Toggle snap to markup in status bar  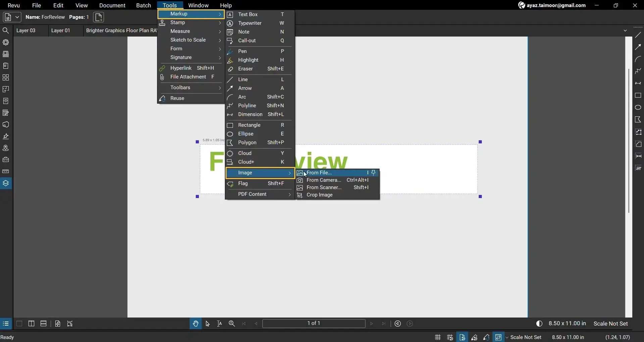coord(474,337)
